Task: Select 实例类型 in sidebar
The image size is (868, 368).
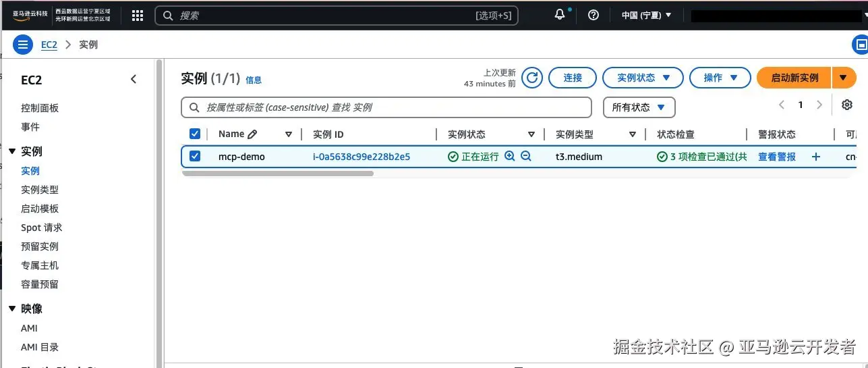Action: pos(40,190)
